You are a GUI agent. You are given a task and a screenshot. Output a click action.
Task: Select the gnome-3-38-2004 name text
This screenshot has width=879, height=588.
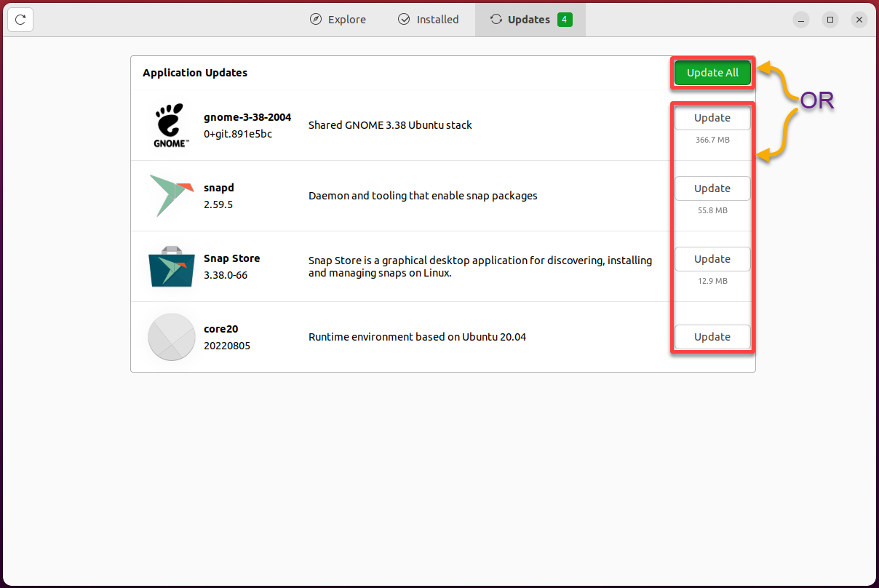[x=247, y=117]
